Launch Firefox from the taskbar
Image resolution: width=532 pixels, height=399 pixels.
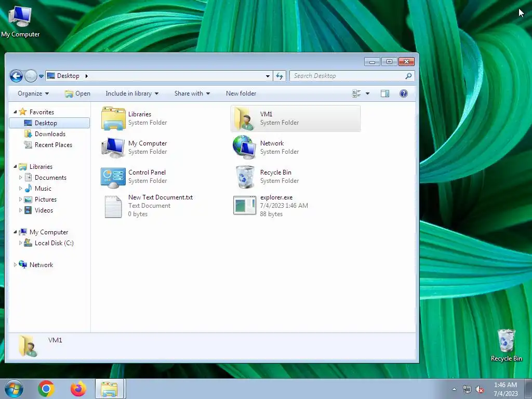[x=78, y=389]
